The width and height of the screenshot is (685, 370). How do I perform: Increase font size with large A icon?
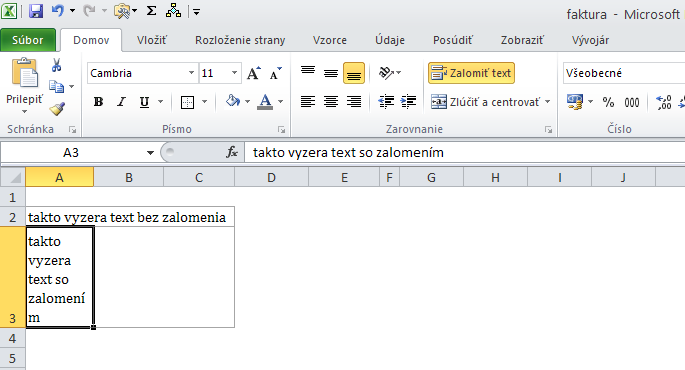point(254,73)
